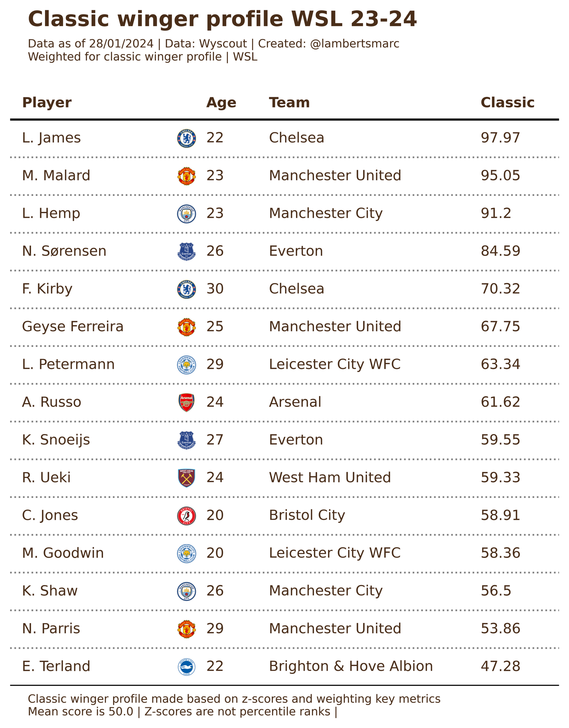Viewport: 569px width, 728px height.
Task: Click the Leicester City crest beside L. Petermann
Action: pos(186,365)
